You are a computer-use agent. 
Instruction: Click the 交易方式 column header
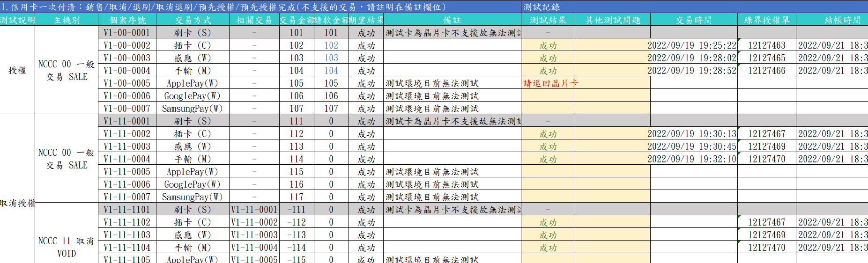tap(193, 20)
